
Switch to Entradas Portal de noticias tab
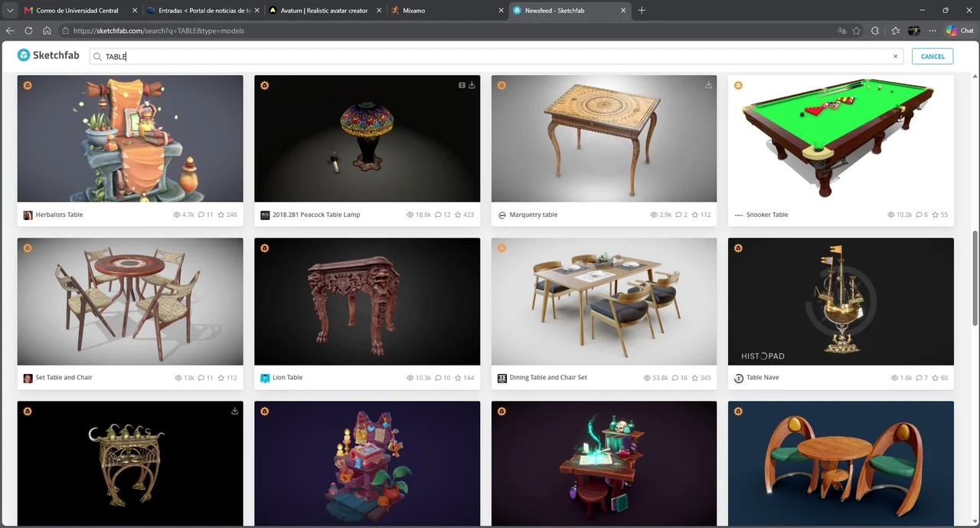pyautogui.click(x=203, y=11)
